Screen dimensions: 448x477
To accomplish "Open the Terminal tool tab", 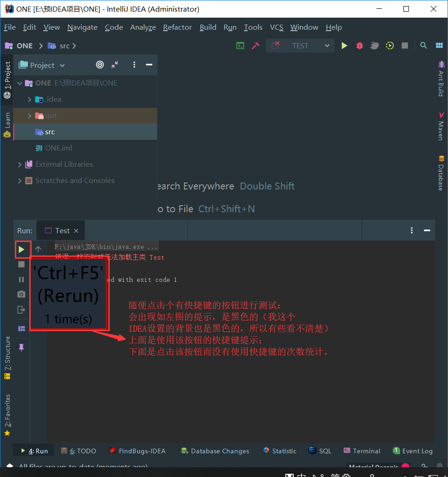I will point(362,451).
